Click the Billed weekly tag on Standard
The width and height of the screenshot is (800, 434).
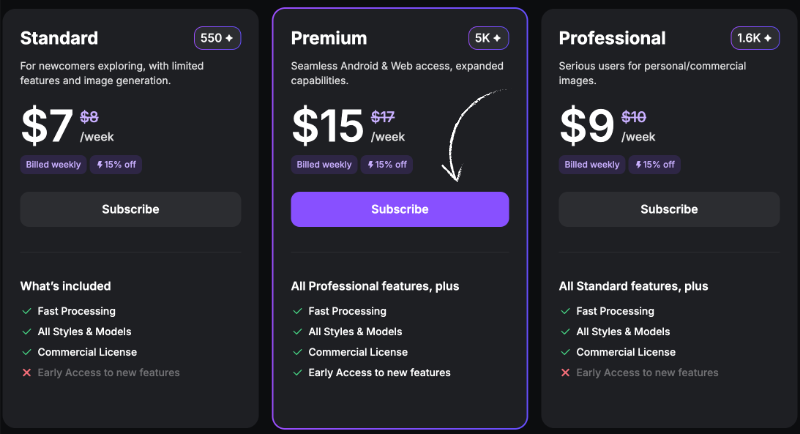pyautogui.click(x=53, y=165)
